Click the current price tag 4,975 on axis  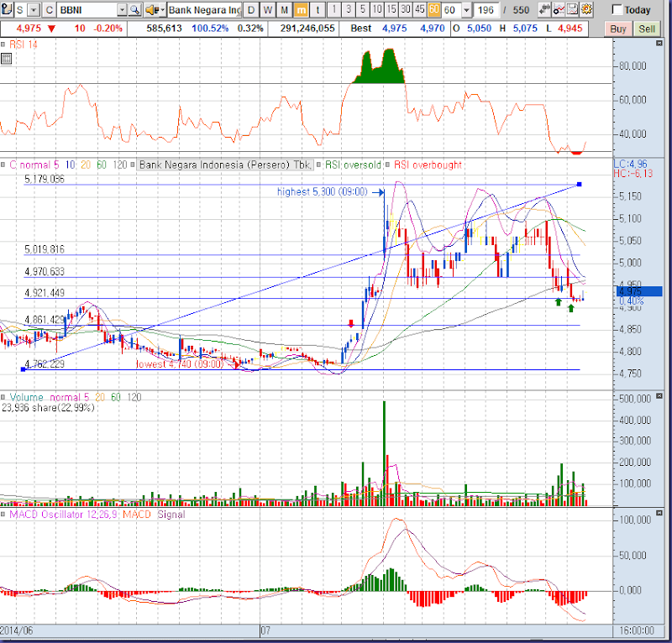pos(639,291)
